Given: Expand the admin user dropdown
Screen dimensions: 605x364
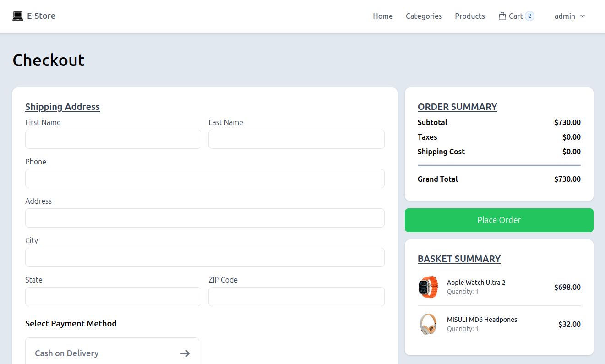Looking at the screenshot, I should (565, 16).
